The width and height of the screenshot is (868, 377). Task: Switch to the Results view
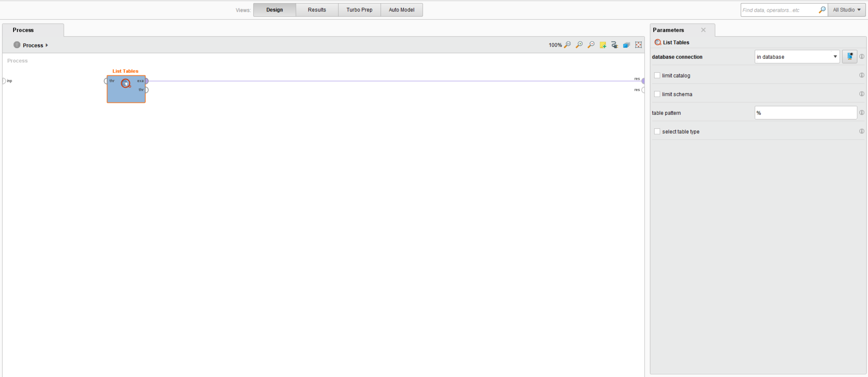(317, 10)
